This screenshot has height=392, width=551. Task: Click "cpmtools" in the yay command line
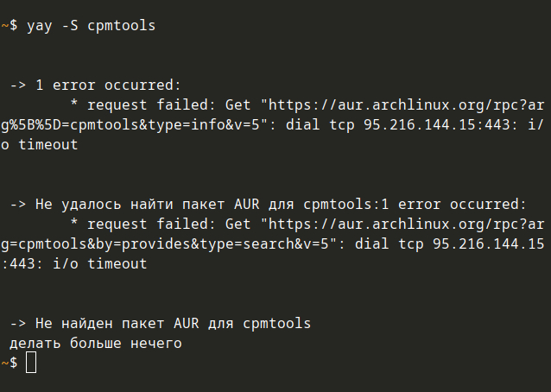pyautogui.click(x=121, y=26)
